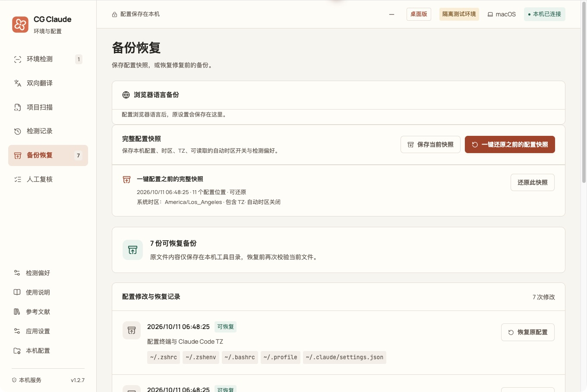Image resolution: width=587 pixels, height=392 pixels.
Task: Click the globe icon by 浏览器语言备份
Action: click(x=126, y=95)
